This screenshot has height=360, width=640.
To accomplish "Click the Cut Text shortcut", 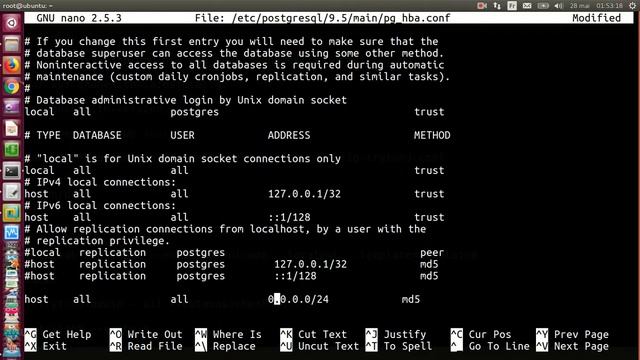I will click(313, 334).
